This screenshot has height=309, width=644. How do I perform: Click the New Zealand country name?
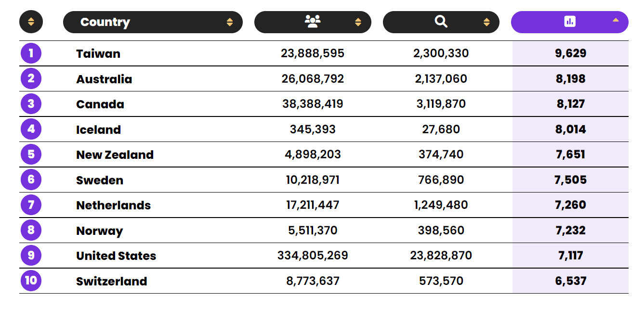[115, 154]
